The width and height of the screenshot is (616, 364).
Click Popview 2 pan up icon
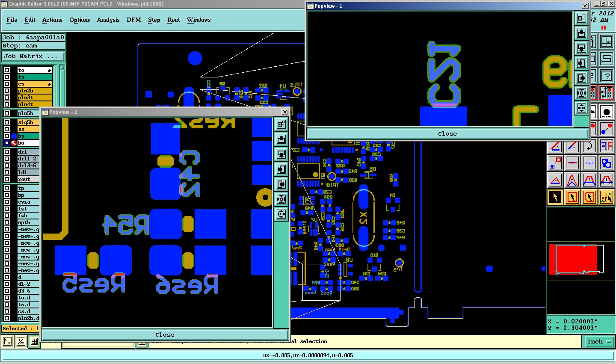pyautogui.click(x=281, y=139)
